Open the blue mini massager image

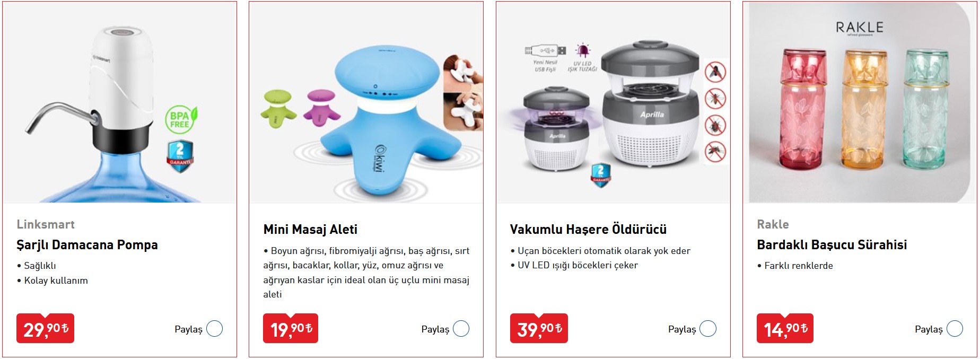366,102
